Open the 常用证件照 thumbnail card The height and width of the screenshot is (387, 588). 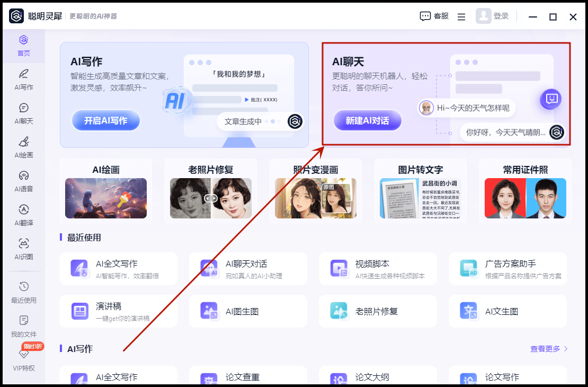525,191
